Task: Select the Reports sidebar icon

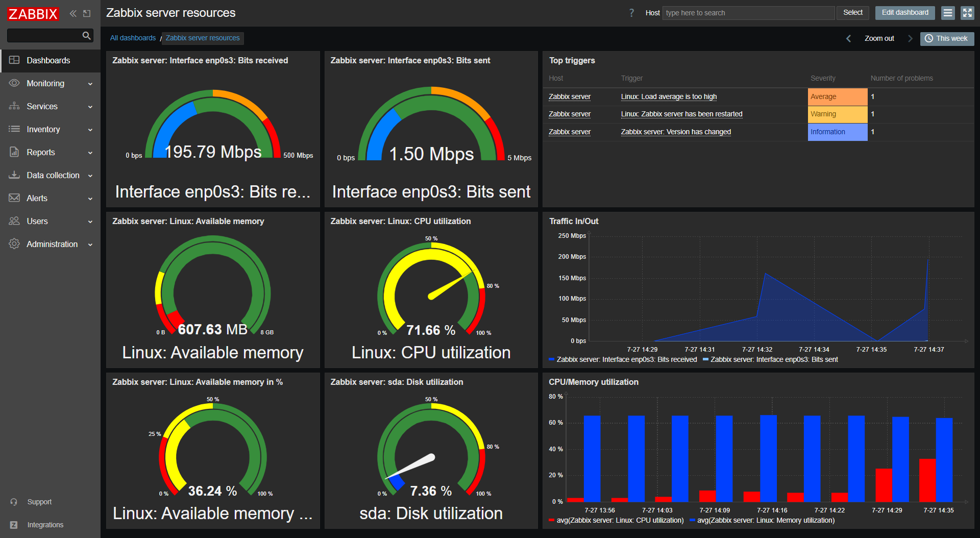Action: 14,152
